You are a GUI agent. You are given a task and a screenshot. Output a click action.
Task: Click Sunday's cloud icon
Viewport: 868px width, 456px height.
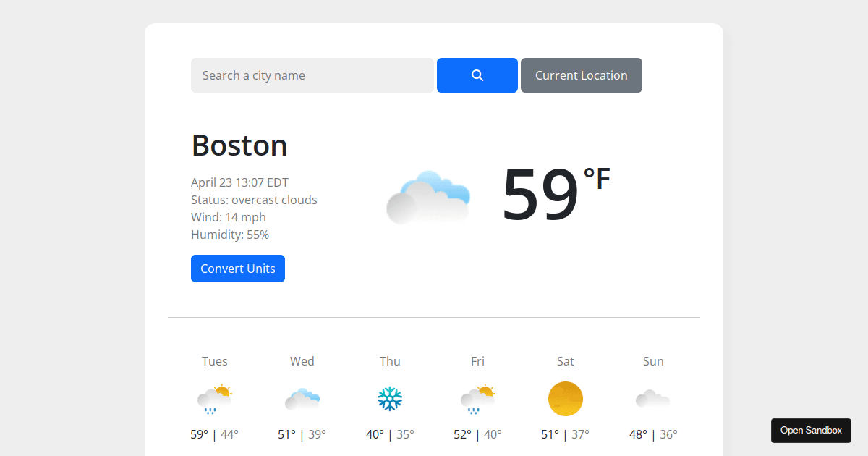pyautogui.click(x=653, y=398)
